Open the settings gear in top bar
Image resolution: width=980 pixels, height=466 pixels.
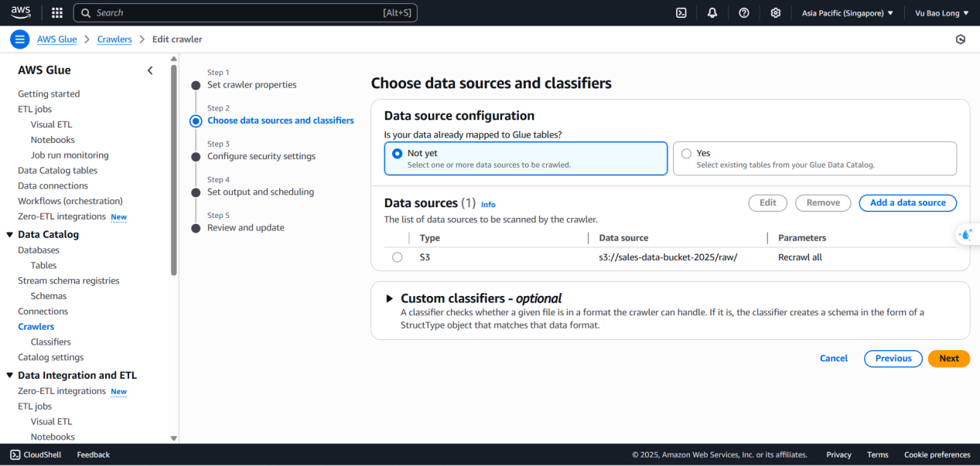point(776,12)
